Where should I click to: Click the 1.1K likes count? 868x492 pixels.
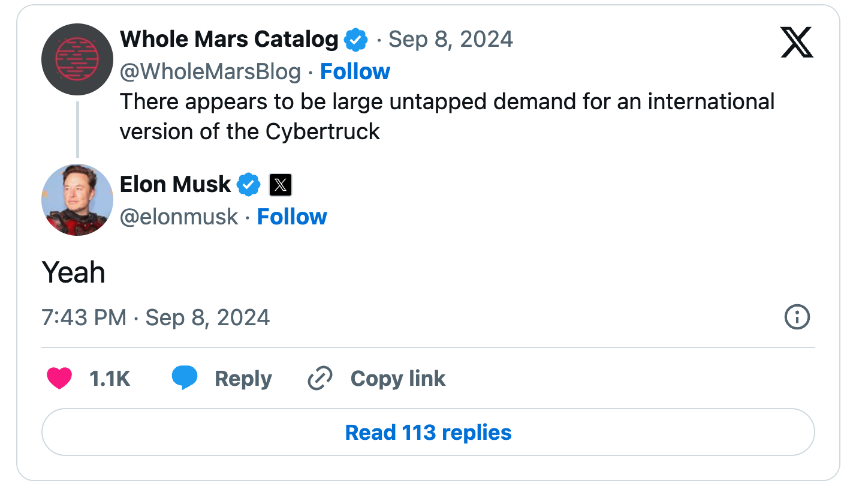click(110, 379)
